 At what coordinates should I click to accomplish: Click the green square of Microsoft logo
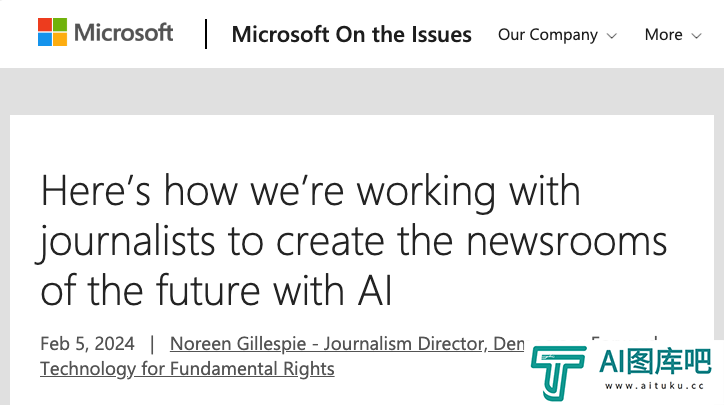60,25
